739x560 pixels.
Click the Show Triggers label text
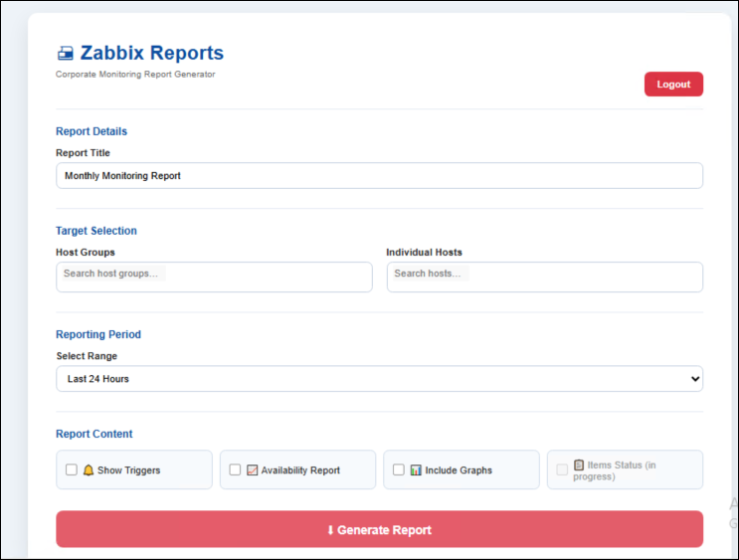[128, 469]
